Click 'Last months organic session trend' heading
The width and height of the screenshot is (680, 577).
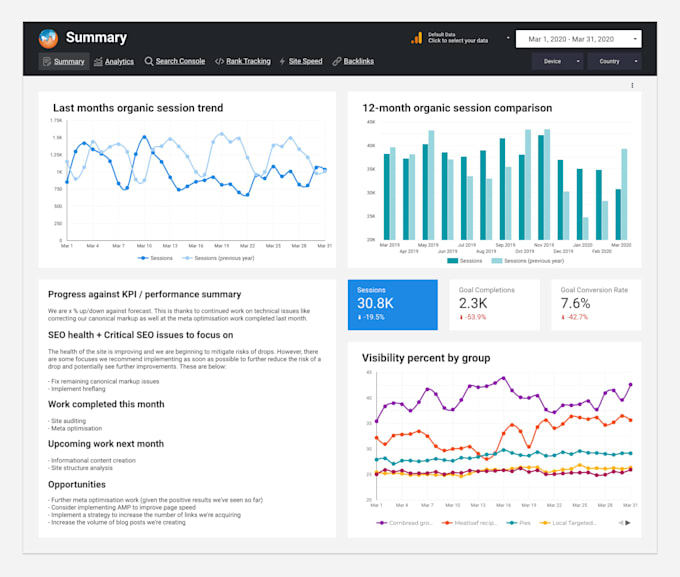point(138,108)
